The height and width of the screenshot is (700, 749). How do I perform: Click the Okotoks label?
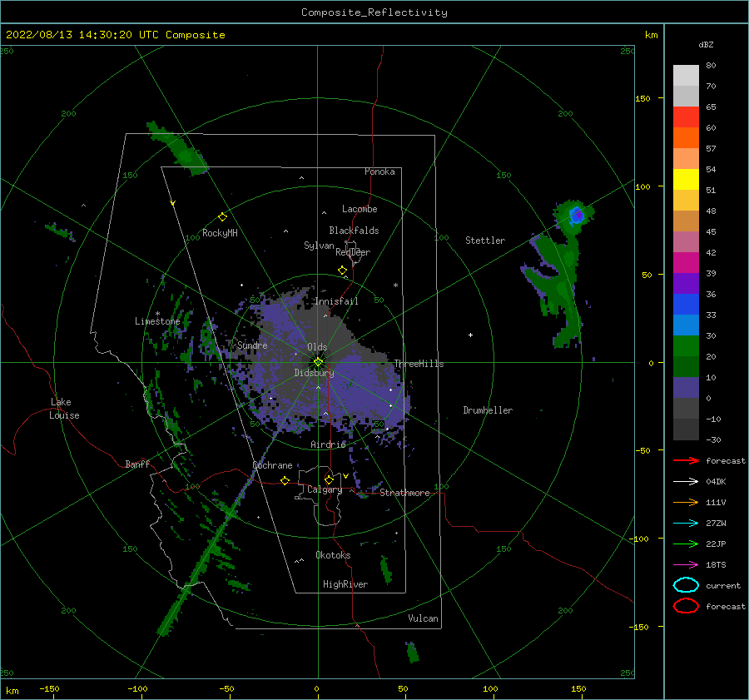(333, 555)
